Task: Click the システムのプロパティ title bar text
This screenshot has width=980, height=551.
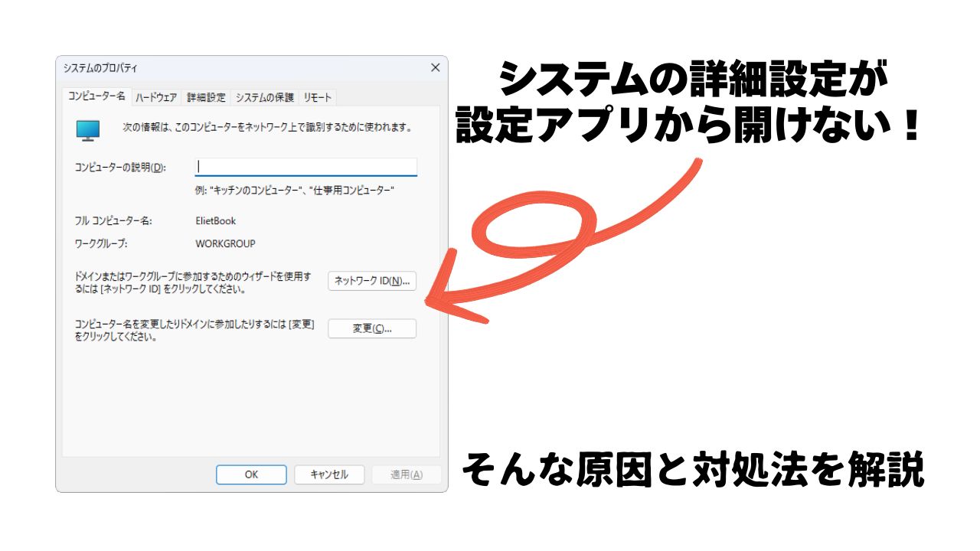Action: click(100, 68)
